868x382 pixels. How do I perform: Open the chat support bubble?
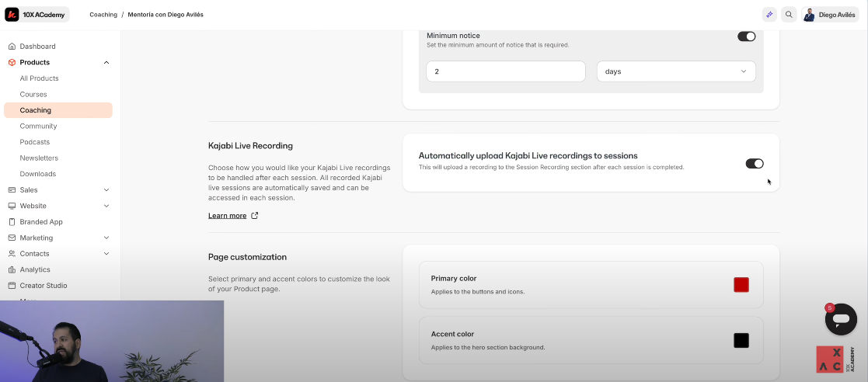(x=841, y=318)
